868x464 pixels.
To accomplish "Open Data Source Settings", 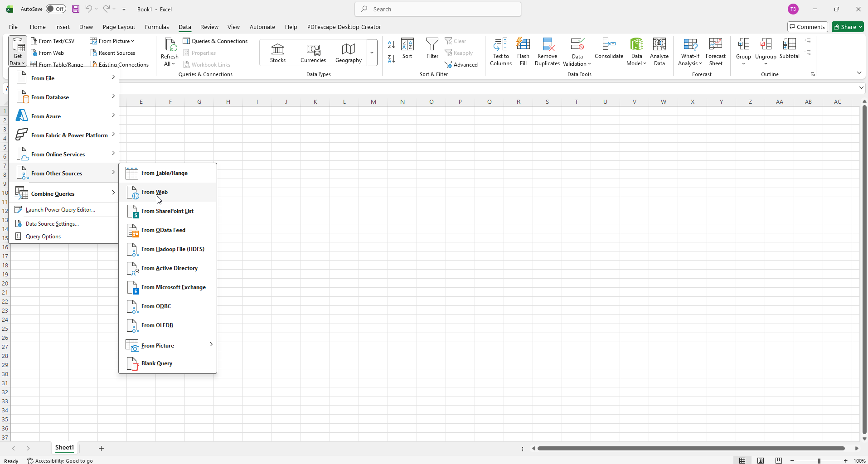I will pyautogui.click(x=64, y=224).
